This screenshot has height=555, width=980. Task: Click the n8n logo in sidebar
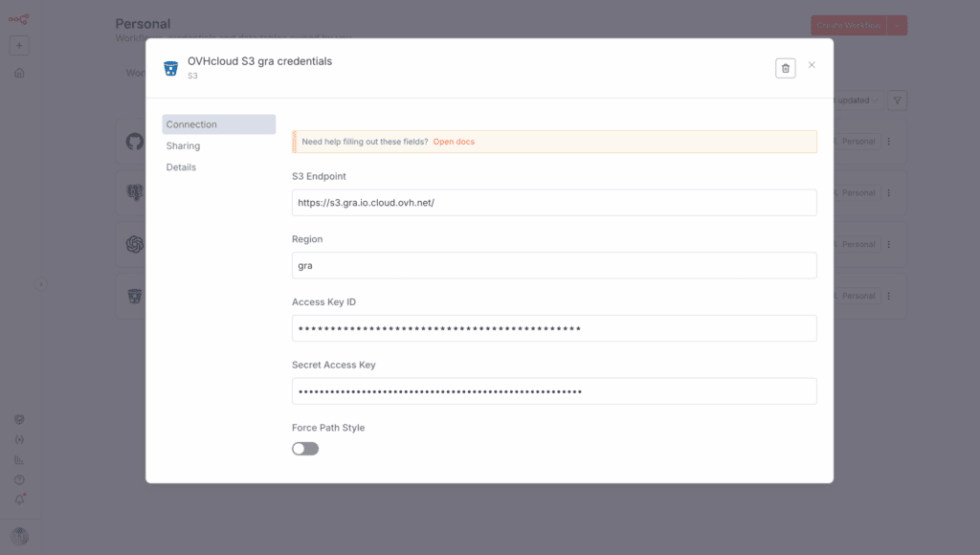pos(19,20)
